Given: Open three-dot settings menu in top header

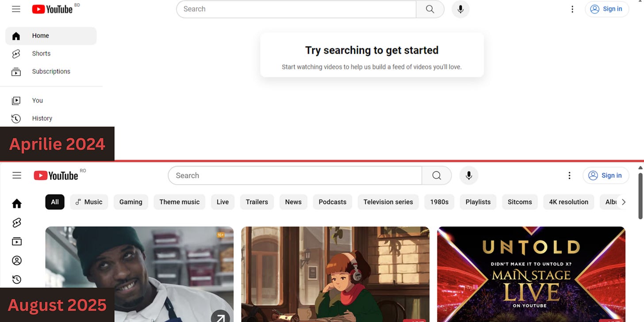Looking at the screenshot, I should [x=572, y=9].
